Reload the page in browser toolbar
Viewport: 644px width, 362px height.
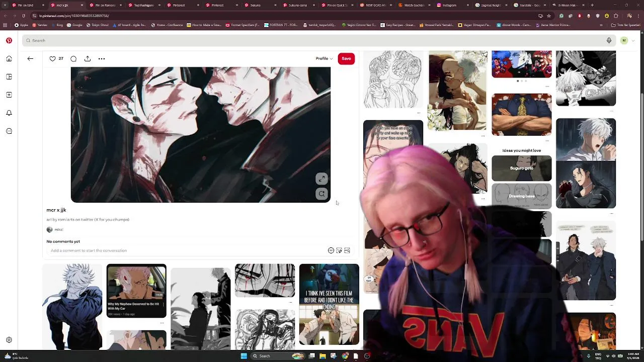click(25, 16)
